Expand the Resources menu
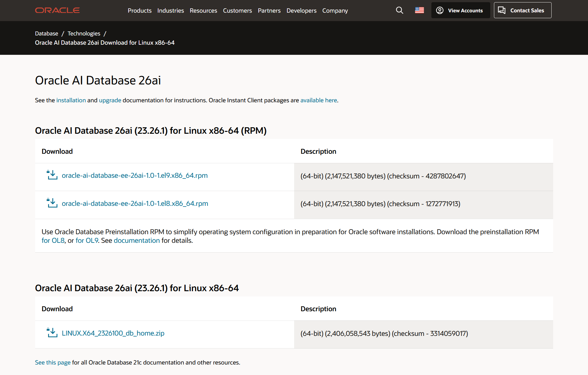The height and width of the screenshot is (375, 588). tap(203, 10)
